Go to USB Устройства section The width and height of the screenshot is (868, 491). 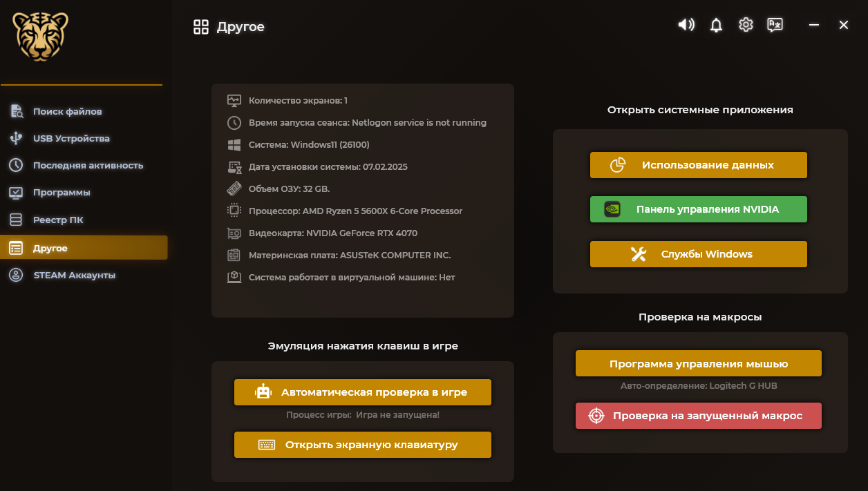coord(70,138)
